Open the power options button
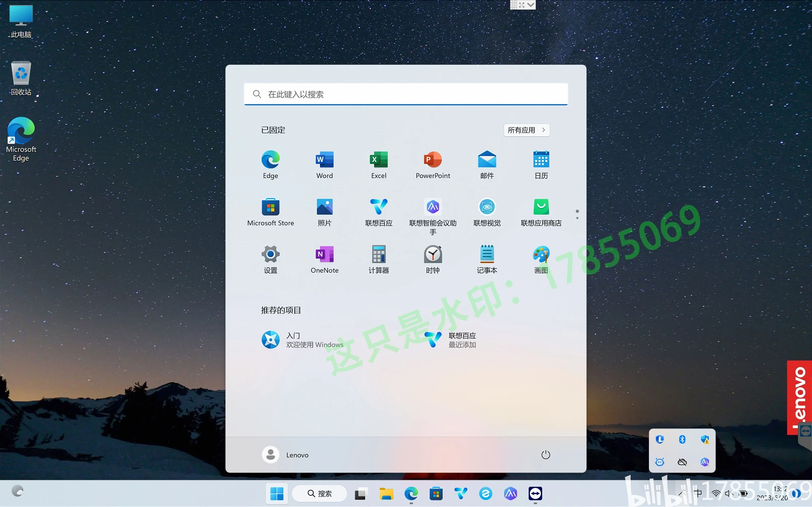The height and width of the screenshot is (507, 812). pyautogui.click(x=546, y=455)
